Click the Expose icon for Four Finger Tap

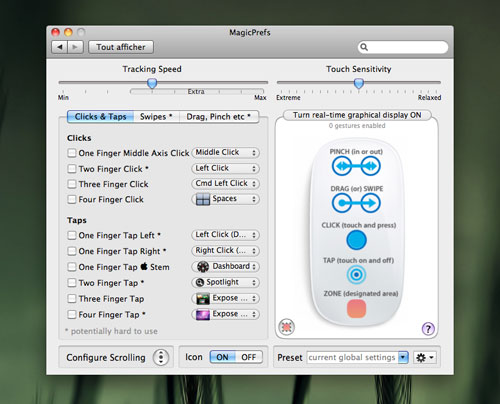(203, 314)
